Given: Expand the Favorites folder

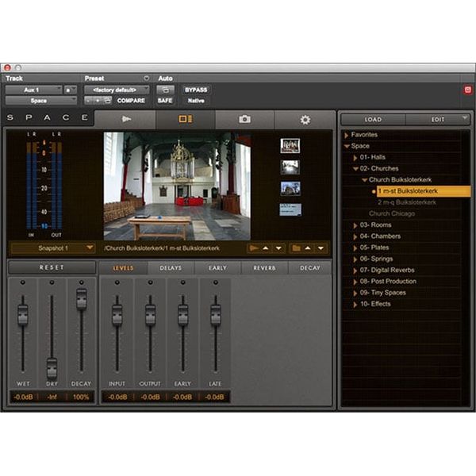Looking at the screenshot, I should 347,136.
